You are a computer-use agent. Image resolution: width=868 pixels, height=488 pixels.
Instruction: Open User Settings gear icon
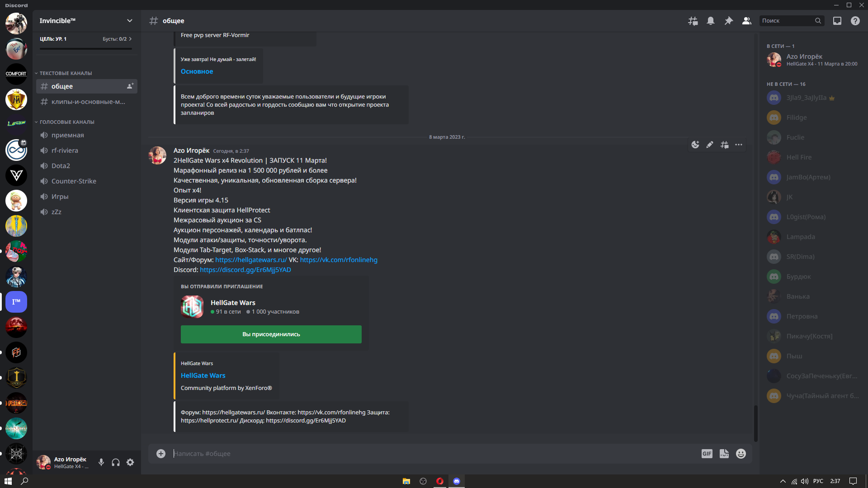(130, 462)
